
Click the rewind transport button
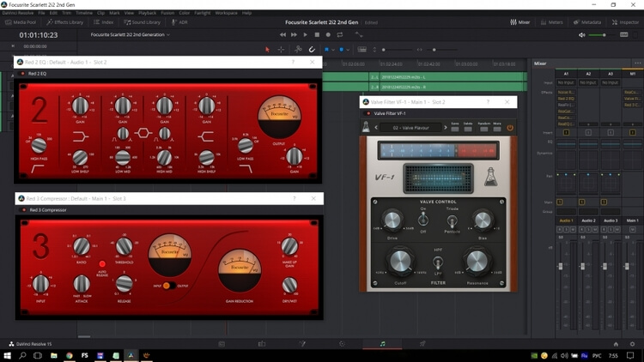pos(283,35)
